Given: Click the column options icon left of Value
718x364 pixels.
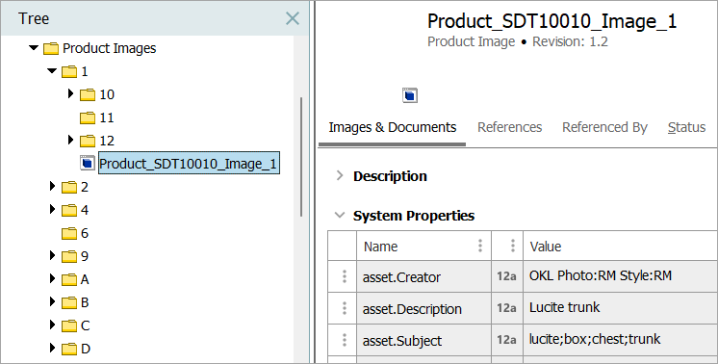Looking at the screenshot, I should [512, 246].
